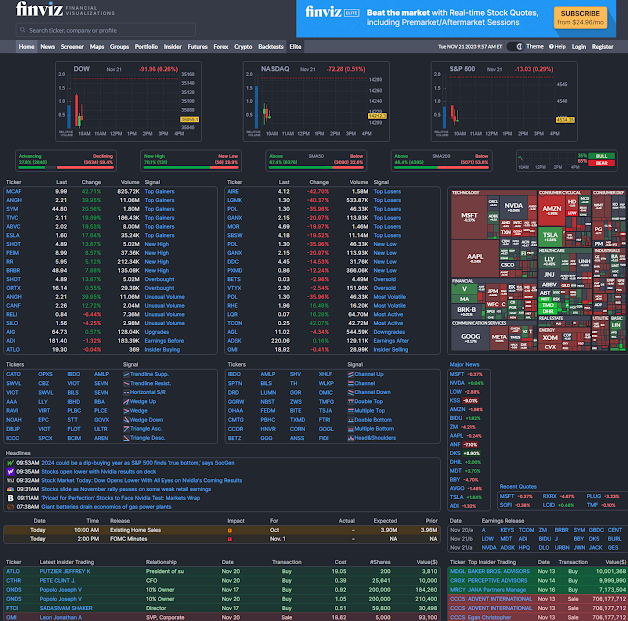Click the finviz logo
Viewport: 628px width, 621px height.
[39, 9]
